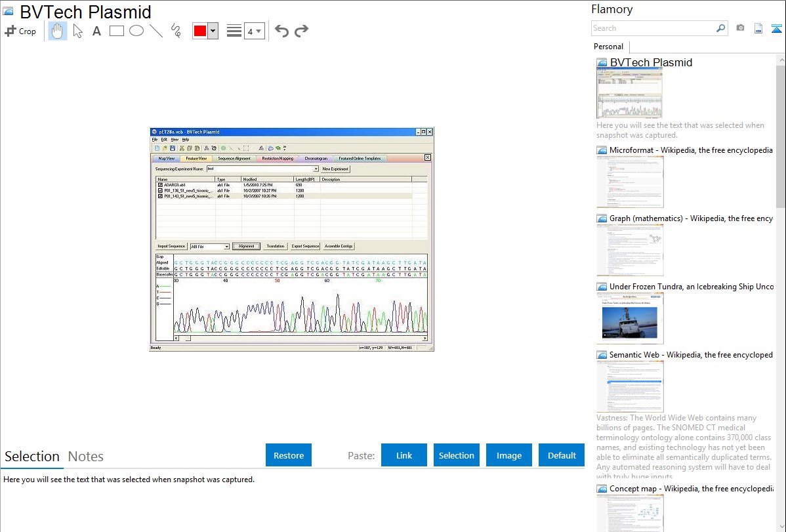The image size is (786, 532).
Task: Click the Paste Default button
Action: [562, 455]
